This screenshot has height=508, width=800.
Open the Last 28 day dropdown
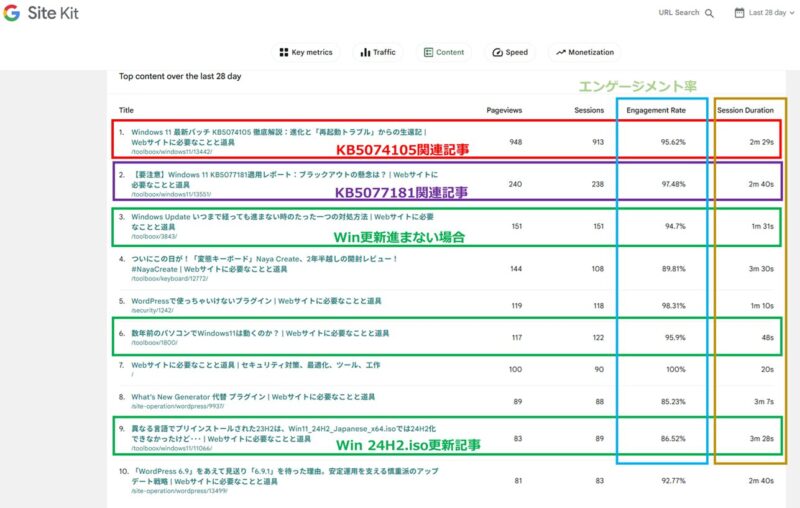(765, 13)
